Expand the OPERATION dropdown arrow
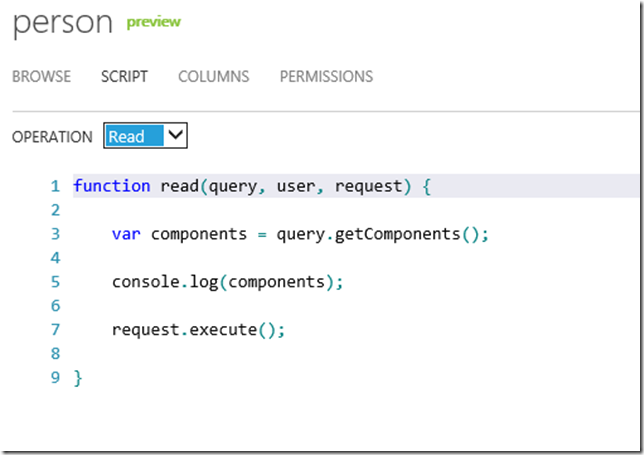 click(175, 135)
